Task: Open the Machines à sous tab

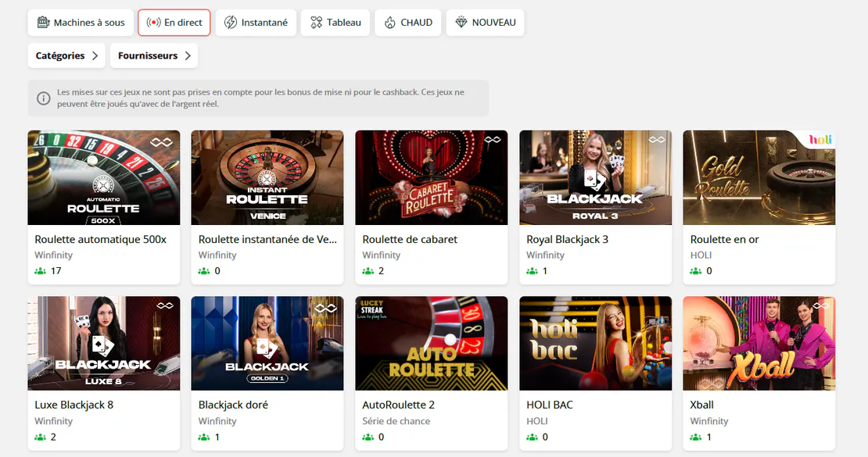Action: click(x=81, y=23)
